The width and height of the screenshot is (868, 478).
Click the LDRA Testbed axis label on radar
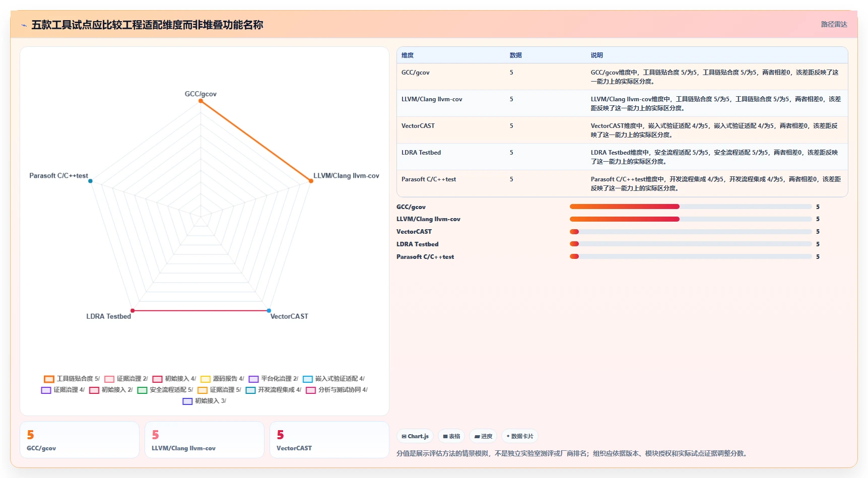click(109, 316)
